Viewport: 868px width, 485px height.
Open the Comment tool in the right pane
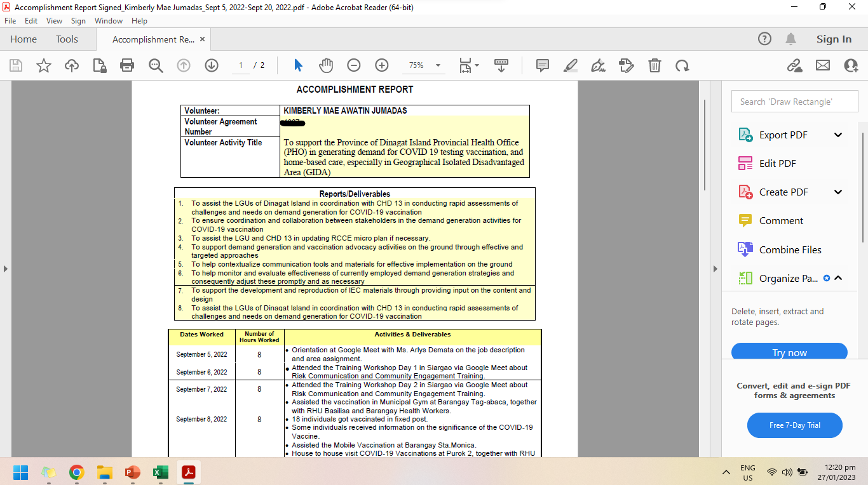781,220
